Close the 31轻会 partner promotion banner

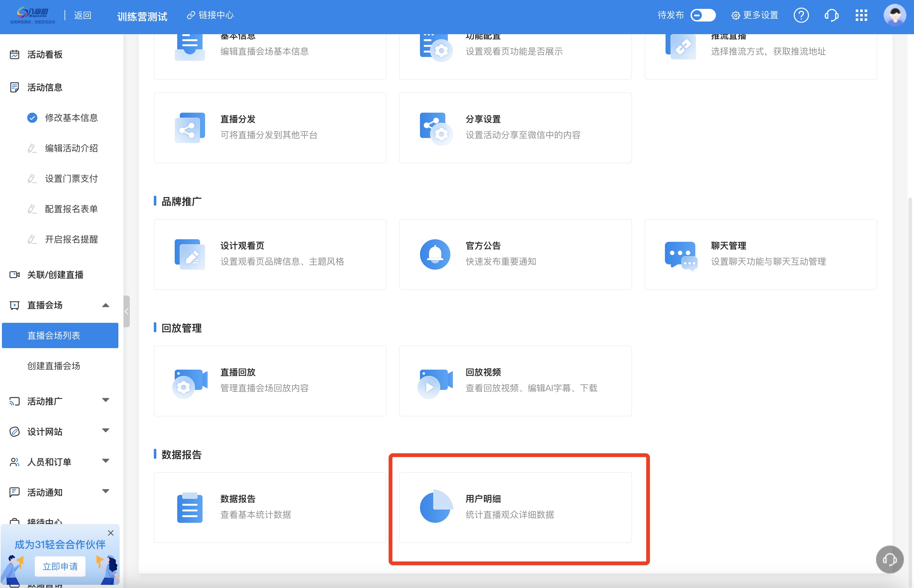(111, 533)
